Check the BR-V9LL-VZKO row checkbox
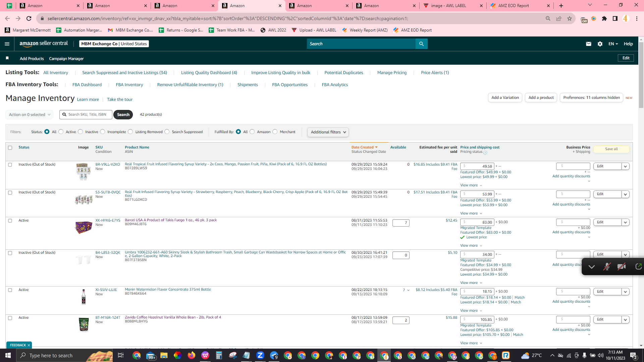This screenshot has width=644, height=362. point(10,165)
